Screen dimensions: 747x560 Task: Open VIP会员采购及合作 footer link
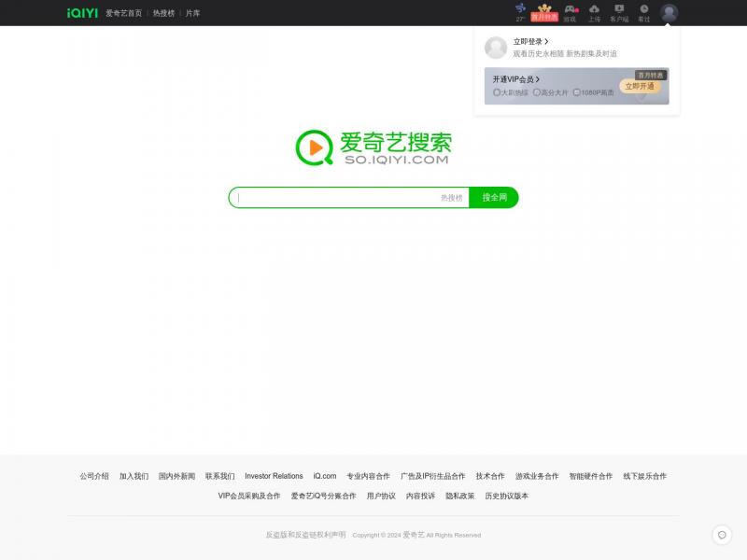249,497
